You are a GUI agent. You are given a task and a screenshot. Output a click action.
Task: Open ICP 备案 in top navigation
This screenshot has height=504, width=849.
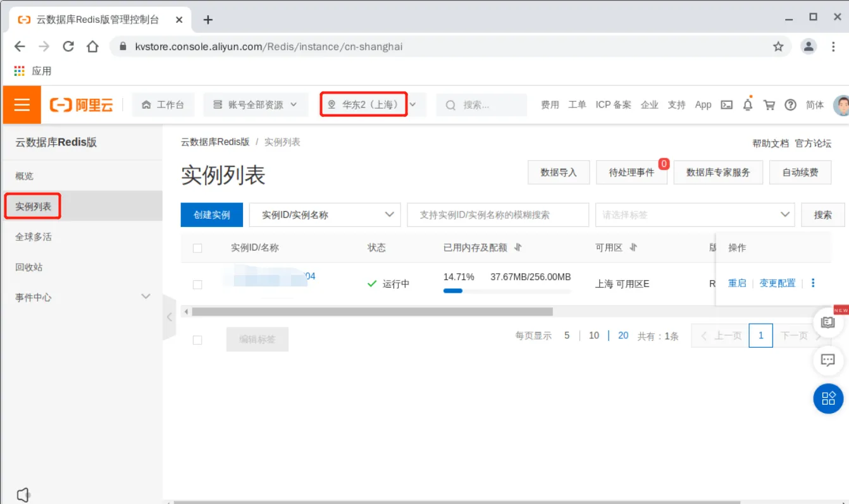point(613,105)
